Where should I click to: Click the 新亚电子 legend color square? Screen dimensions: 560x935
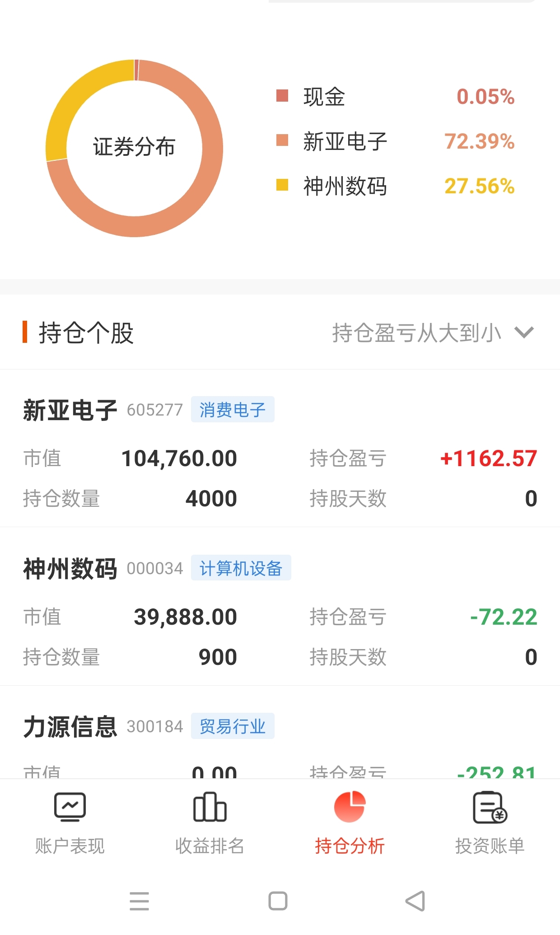pyautogui.click(x=282, y=140)
